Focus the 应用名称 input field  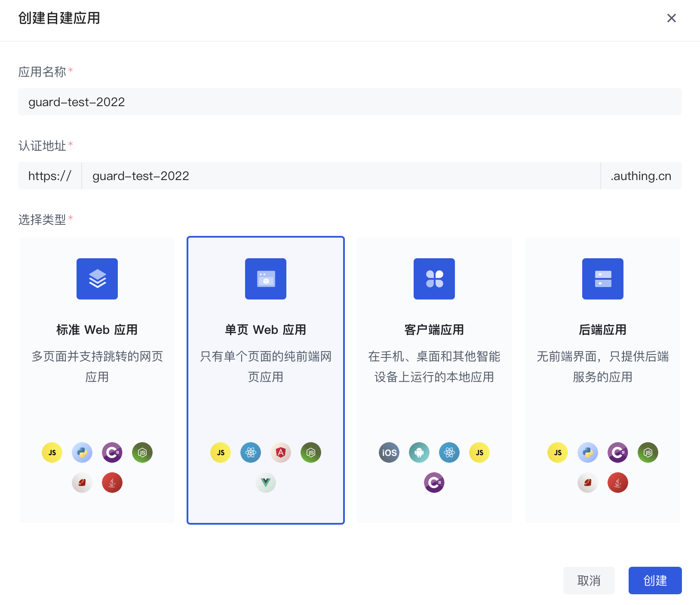pyautogui.click(x=350, y=102)
